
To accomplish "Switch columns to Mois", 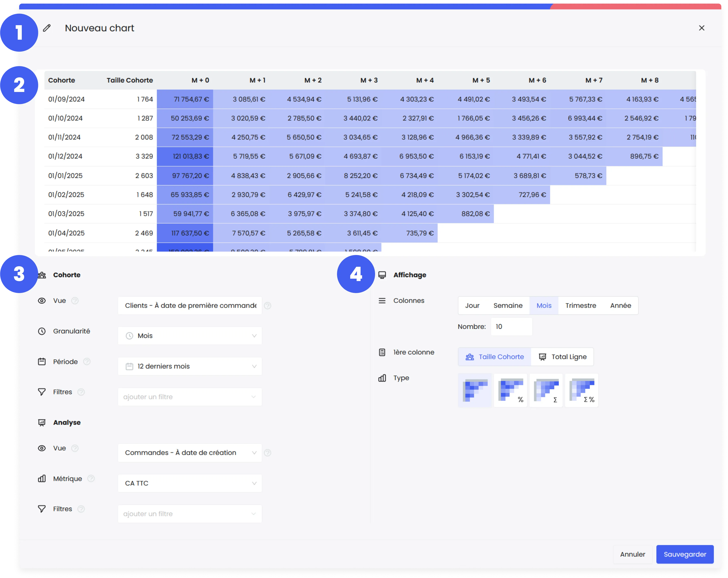I will click(x=544, y=306).
